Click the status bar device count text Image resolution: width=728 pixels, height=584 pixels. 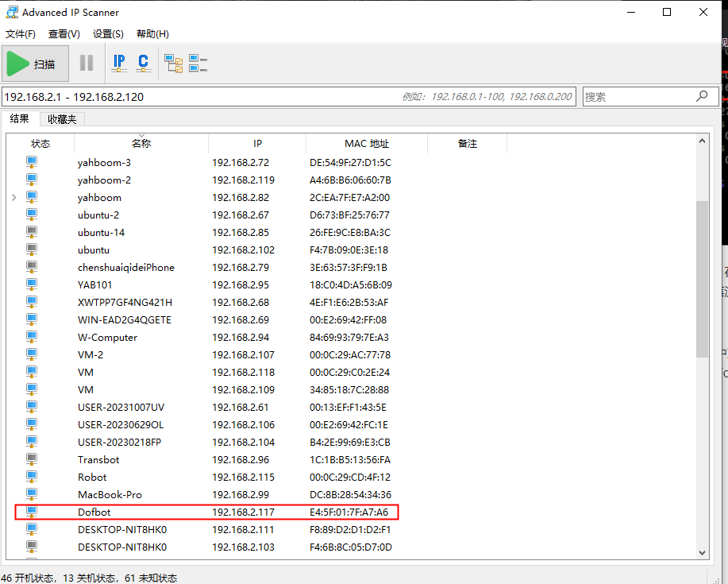(89, 578)
